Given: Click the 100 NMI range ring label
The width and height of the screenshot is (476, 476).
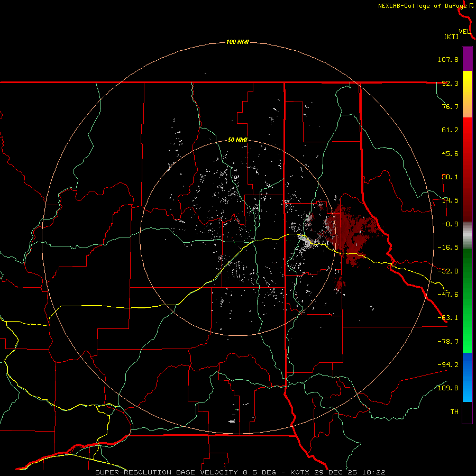Looking at the screenshot, I should tap(237, 42).
